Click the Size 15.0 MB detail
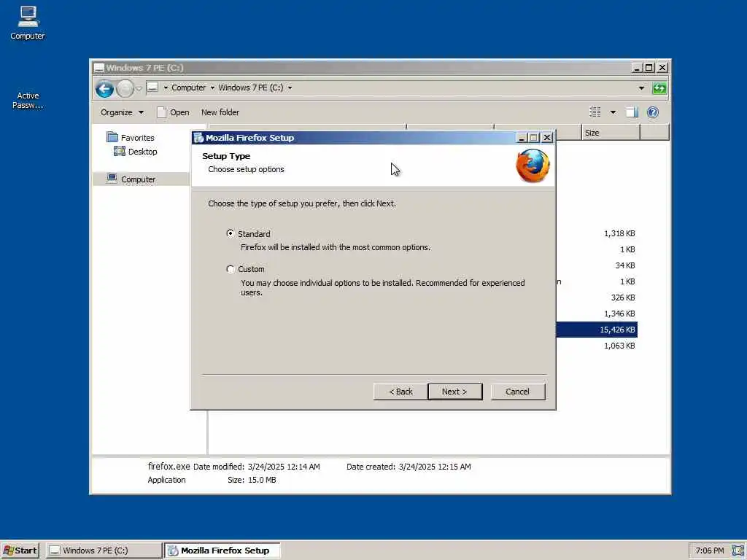Image resolution: width=747 pixels, height=560 pixels. 252,480
